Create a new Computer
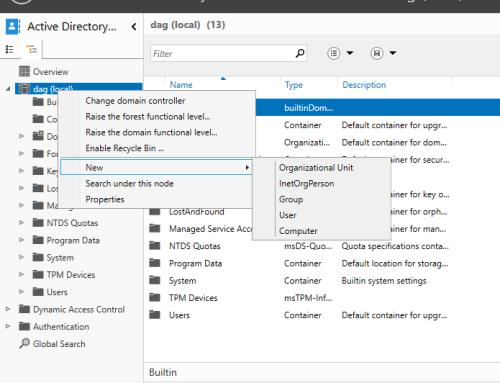The width and height of the screenshot is (500, 383). point(298,231)
